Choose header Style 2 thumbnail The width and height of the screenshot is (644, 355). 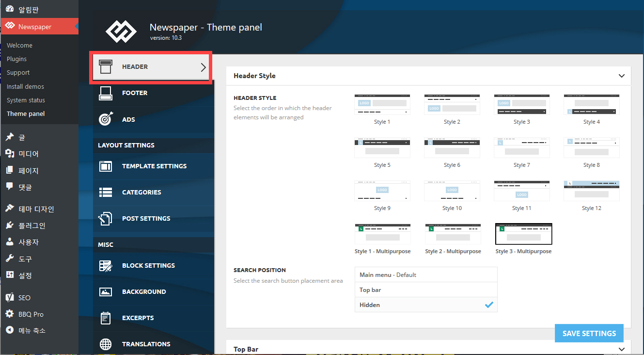pyautogui.click(x=452, y=105)
